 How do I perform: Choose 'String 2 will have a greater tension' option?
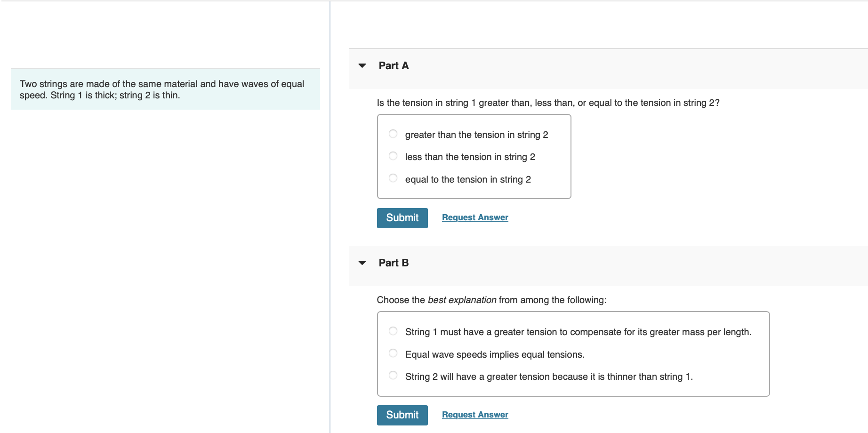point(393,376)
